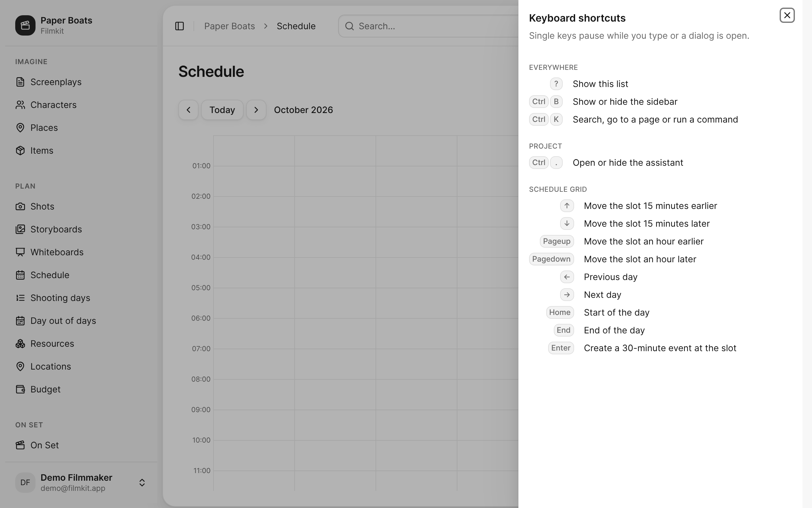
Task: Go to next month with right chevron
Action: coord(256,110)
